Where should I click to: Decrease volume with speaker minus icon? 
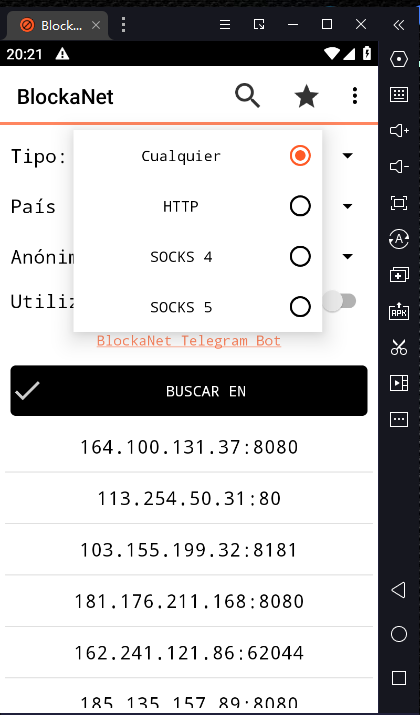pos(399,166)
